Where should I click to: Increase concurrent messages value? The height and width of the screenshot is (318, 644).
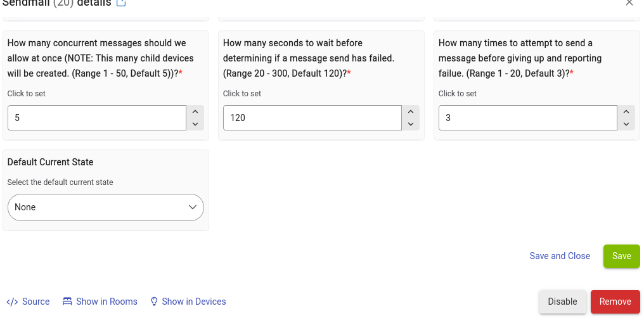195,111
